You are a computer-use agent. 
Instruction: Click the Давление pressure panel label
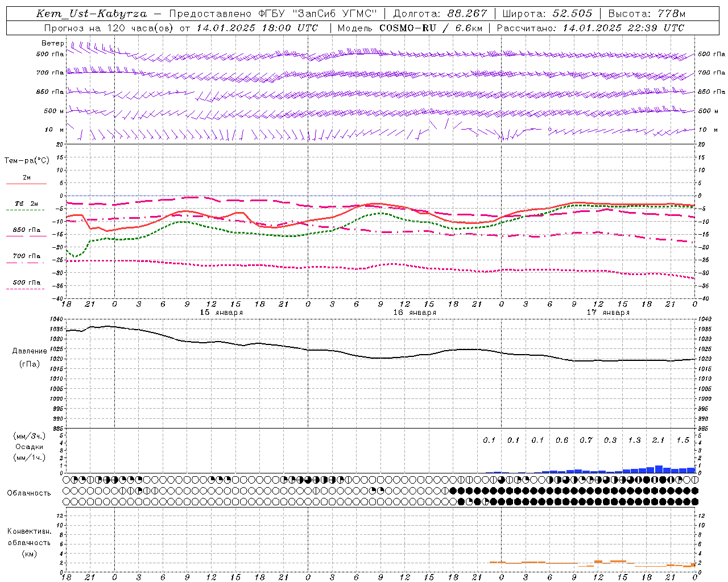tap(30, 351)
